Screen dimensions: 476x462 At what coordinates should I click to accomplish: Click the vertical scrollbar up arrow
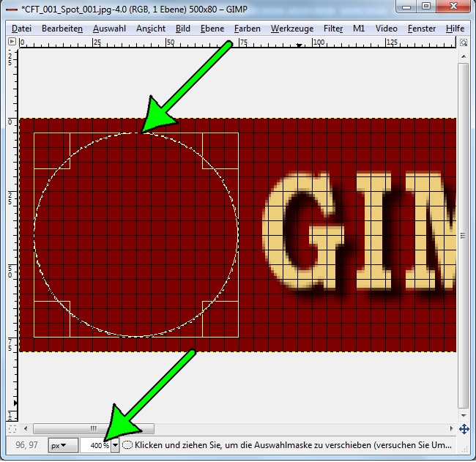click(464, 56)
